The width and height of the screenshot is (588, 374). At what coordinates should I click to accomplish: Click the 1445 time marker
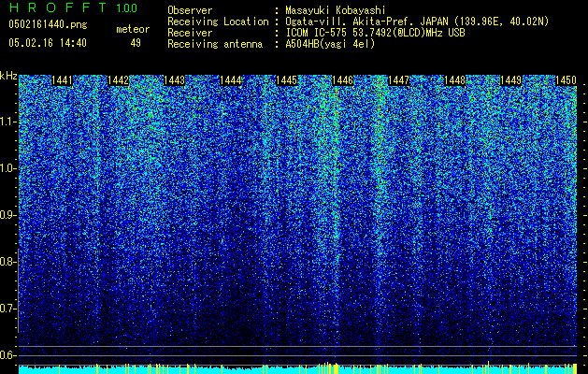click(286, 80)
